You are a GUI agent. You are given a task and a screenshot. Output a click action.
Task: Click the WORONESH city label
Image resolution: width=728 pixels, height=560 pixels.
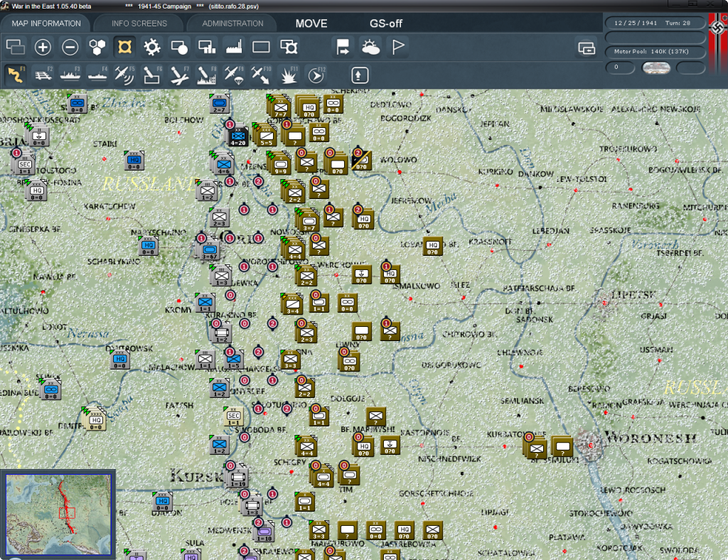[651, 438]
